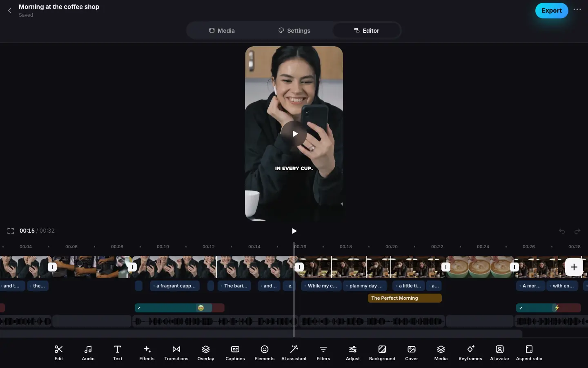Go back using the top-left arrow
The width and height of the screenshot is (588, 368).
pyautogui.click(x=10, y=11)
